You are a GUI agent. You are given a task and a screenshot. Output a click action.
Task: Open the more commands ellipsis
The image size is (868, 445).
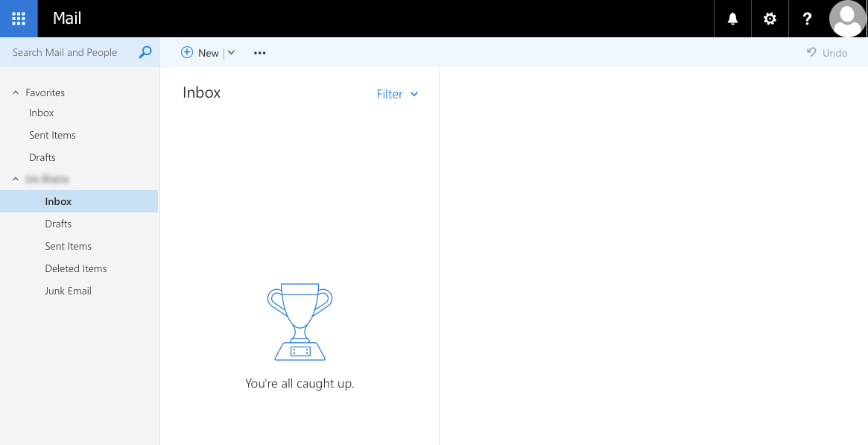[259, 52]
